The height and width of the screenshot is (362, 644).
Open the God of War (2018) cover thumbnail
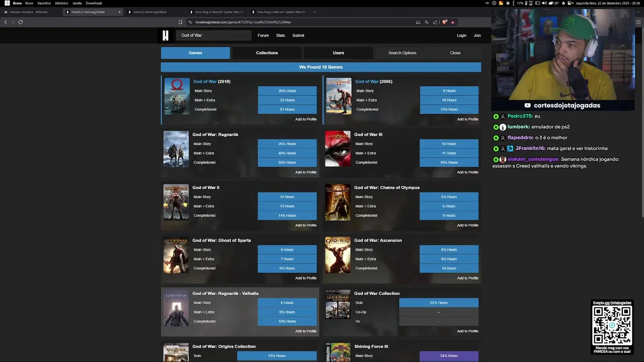coord(177,96)
